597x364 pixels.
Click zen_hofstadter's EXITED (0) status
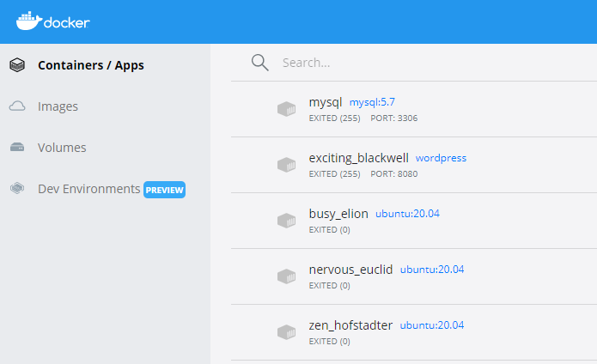(x=329, y=342)
